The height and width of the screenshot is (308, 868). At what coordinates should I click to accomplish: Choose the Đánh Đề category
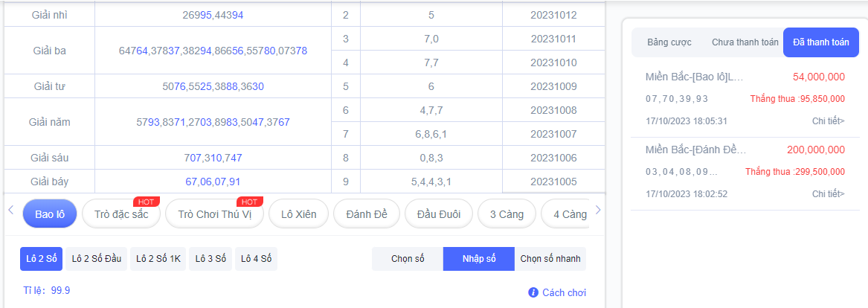[367, 214]
